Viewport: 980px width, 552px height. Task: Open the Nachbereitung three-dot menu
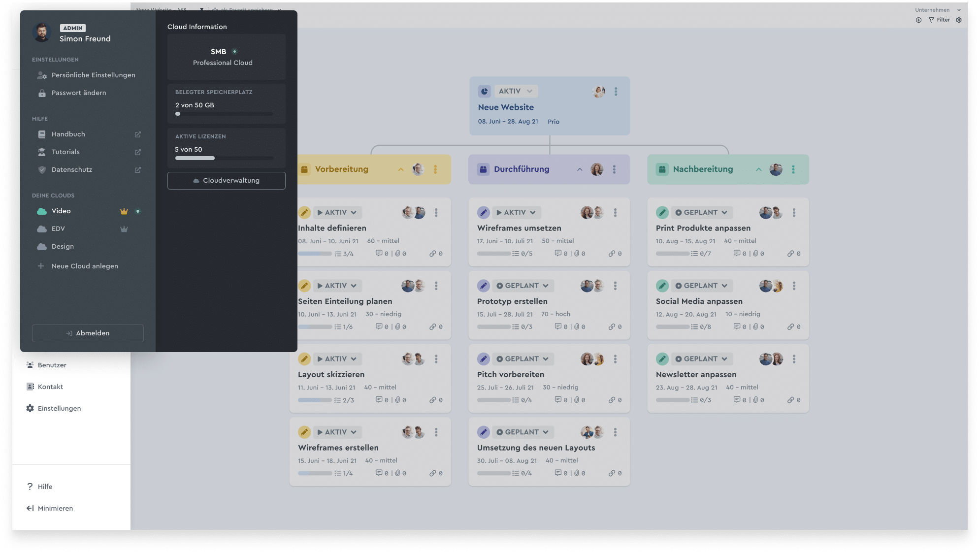(x=793, y=169)
